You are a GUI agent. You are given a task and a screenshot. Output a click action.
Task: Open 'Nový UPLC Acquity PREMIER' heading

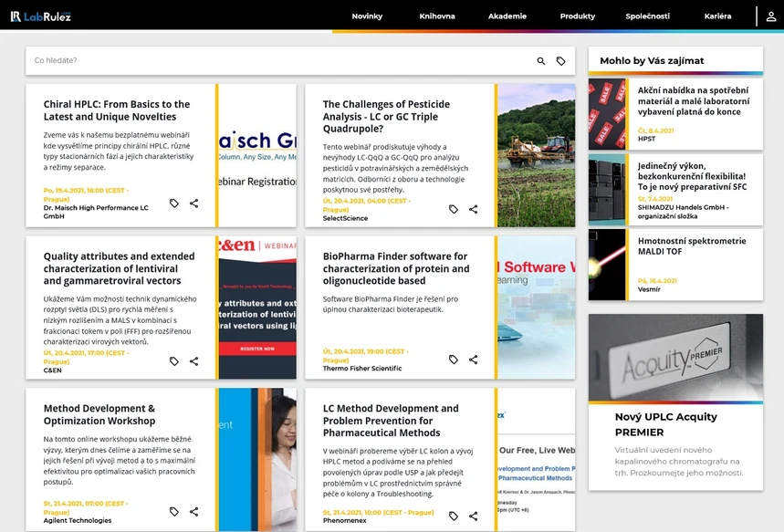pos(666,424)
